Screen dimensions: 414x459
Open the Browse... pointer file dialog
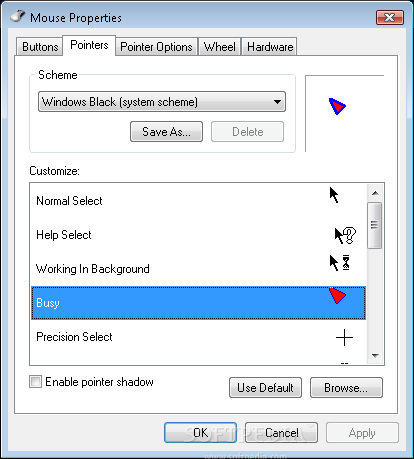[x=346, y=388]
